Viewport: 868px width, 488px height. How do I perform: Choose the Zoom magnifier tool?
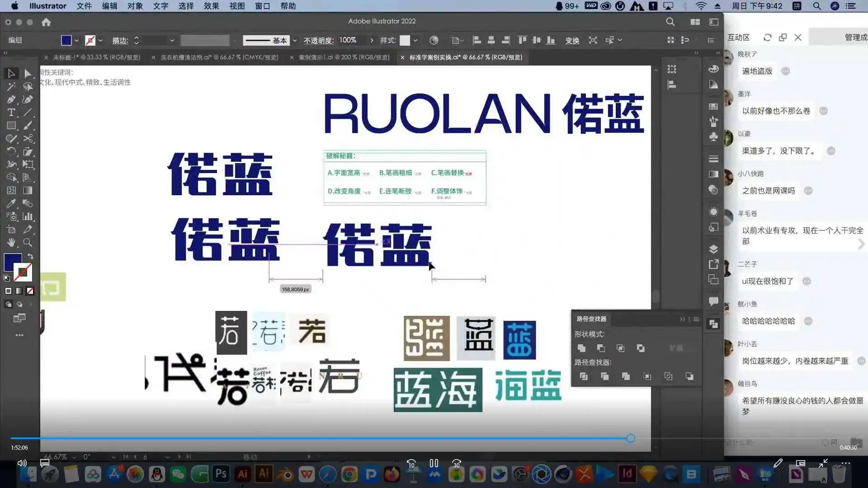click(28, 243)
